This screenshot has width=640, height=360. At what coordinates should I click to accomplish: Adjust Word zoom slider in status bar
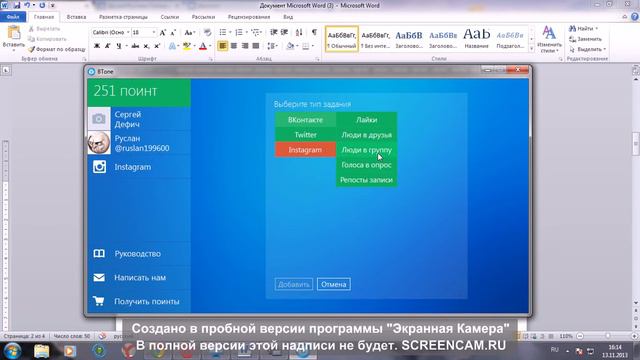coord(607,336)
